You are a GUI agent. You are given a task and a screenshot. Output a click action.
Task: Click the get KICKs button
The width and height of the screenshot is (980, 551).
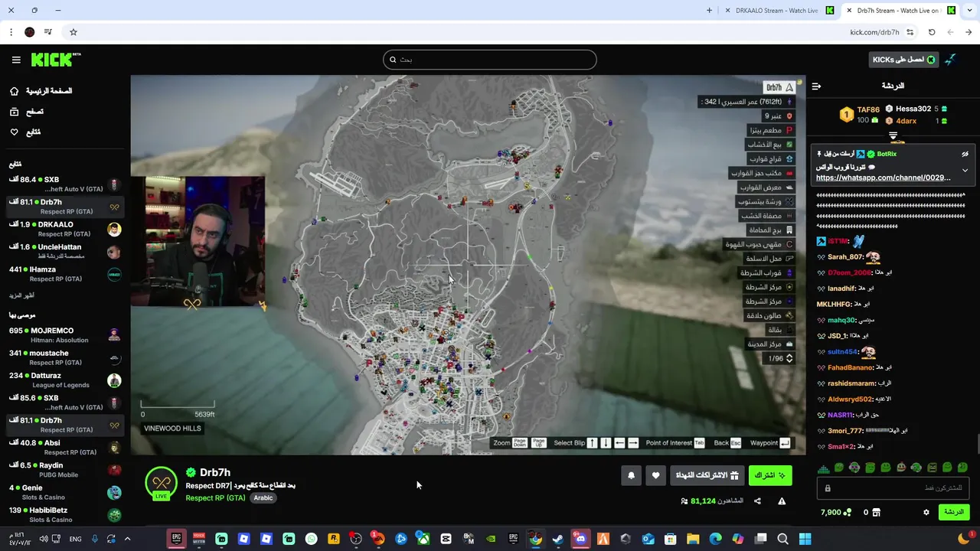pyautogui.click(x=903, y=60)
